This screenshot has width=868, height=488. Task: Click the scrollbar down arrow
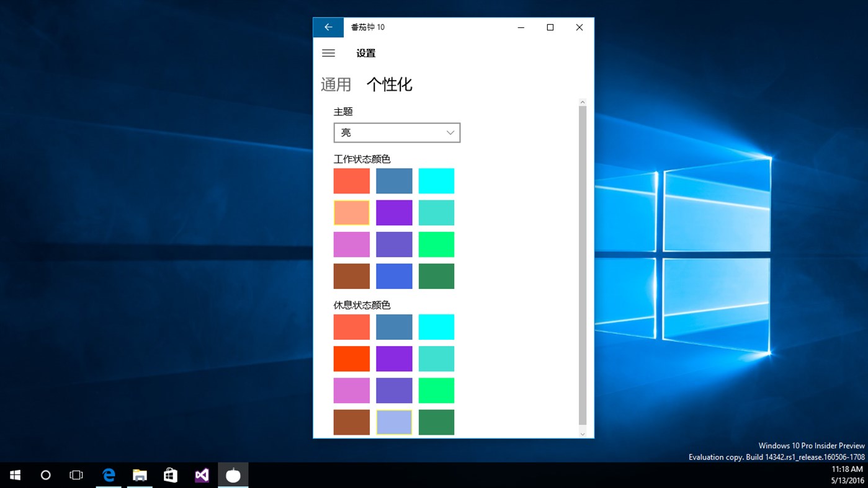pos(582,432)
